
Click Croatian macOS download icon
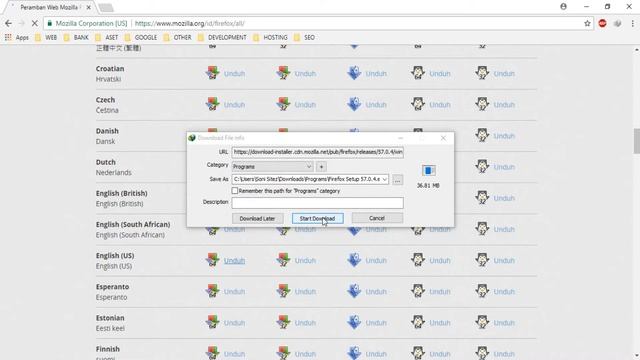pyautogui.click(x=354, y=73)
